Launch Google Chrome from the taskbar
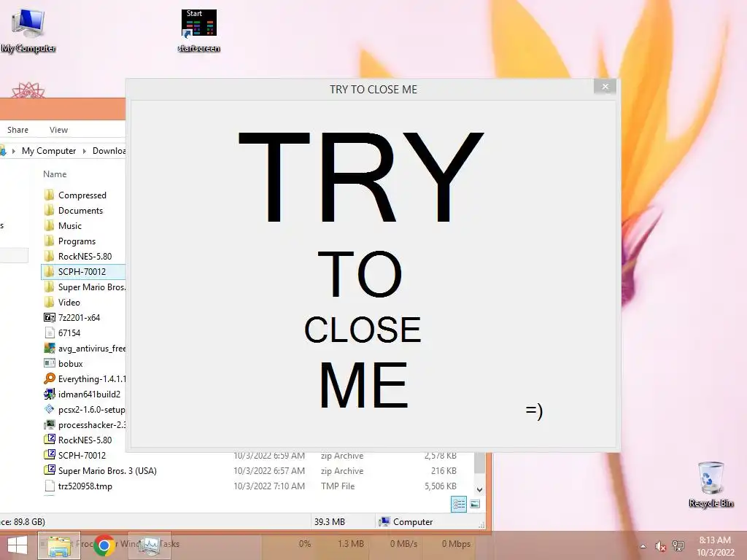Image resolution: width=747 pixels, height=560 pixels. tap(104, 545)
